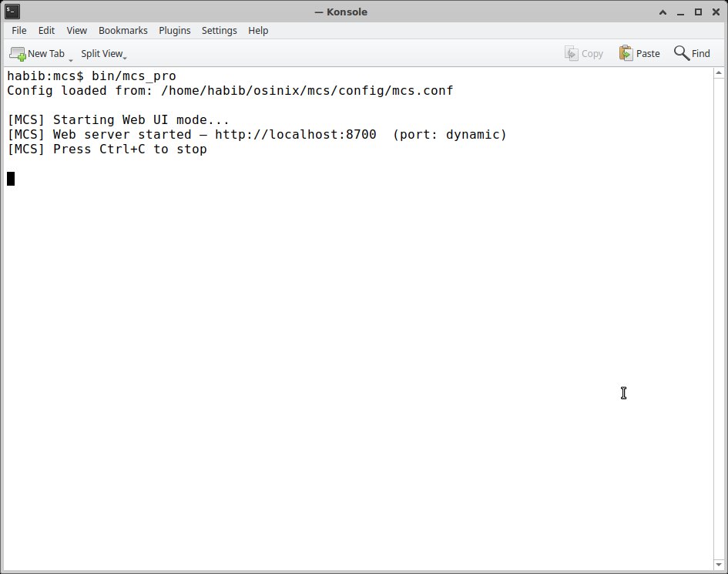Open the Settings menu
728x574 pixels.
click(x=219, y=31)
